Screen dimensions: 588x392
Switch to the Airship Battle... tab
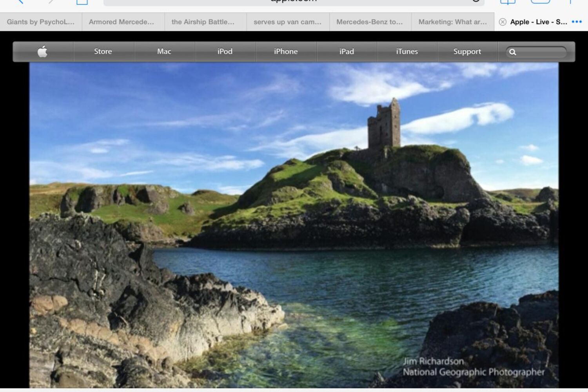tap(205, 22)
